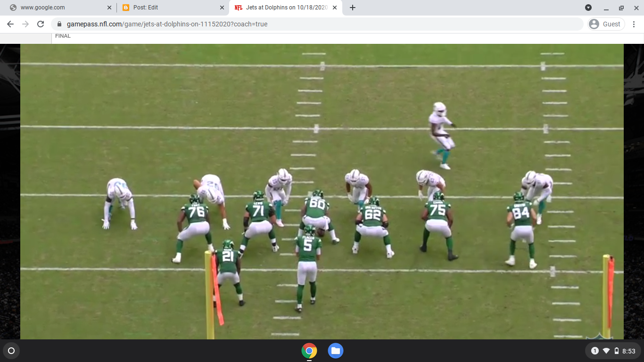644x362 pixels.
Task: Open Chrome from the shelf
Action: tap(309, 351)
